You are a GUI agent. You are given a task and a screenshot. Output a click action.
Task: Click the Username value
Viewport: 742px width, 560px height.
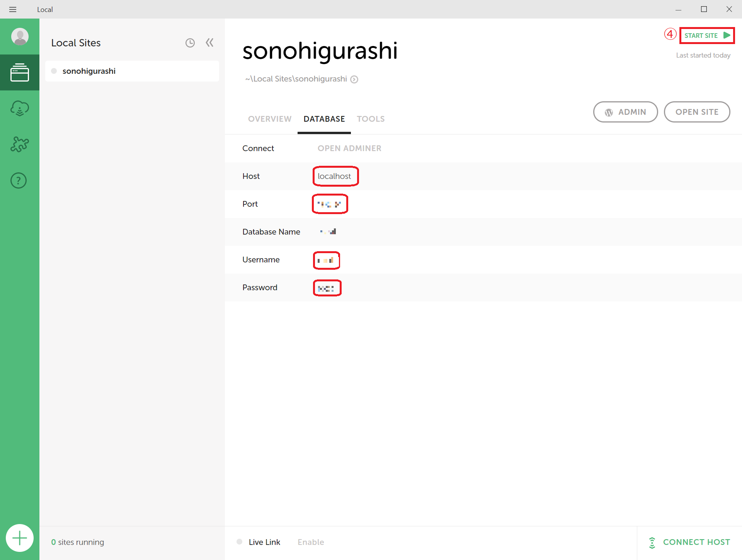click(x=325, y=260)
